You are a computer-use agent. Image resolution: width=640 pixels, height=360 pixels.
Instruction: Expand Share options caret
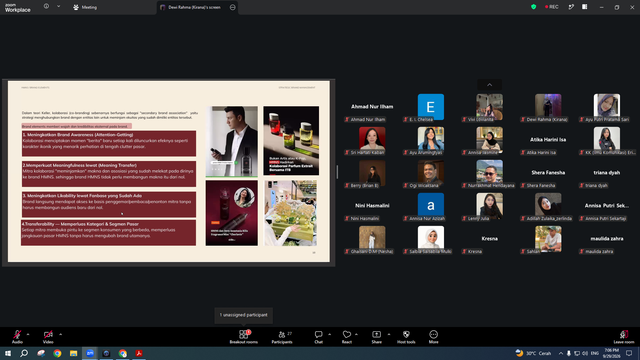389,334
